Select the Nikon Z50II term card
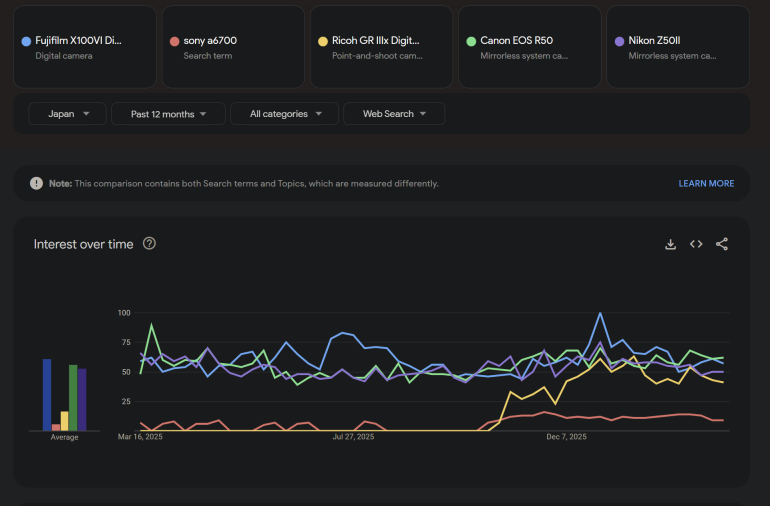Screen dimensions: 770x506 (678, 47)
